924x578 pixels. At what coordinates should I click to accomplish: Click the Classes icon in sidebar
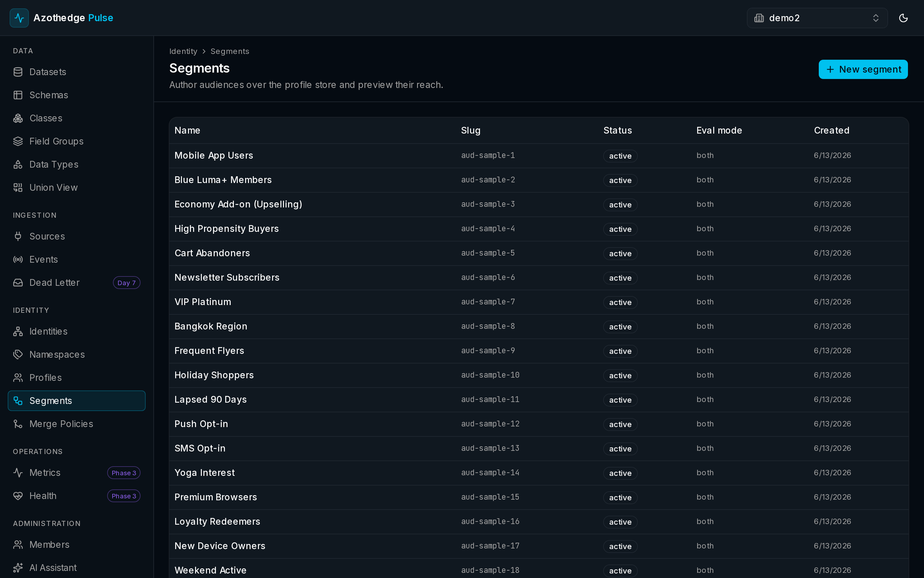(x=18, y=118)
